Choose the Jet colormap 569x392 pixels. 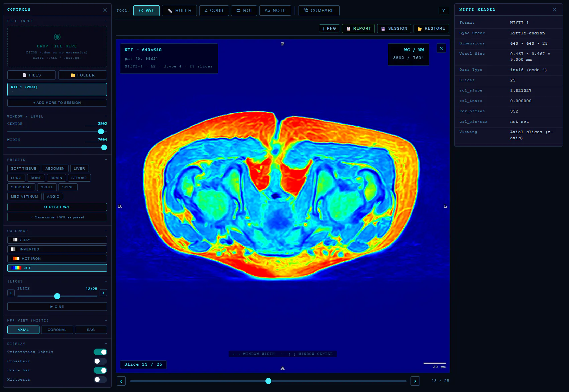coord(57,268)
